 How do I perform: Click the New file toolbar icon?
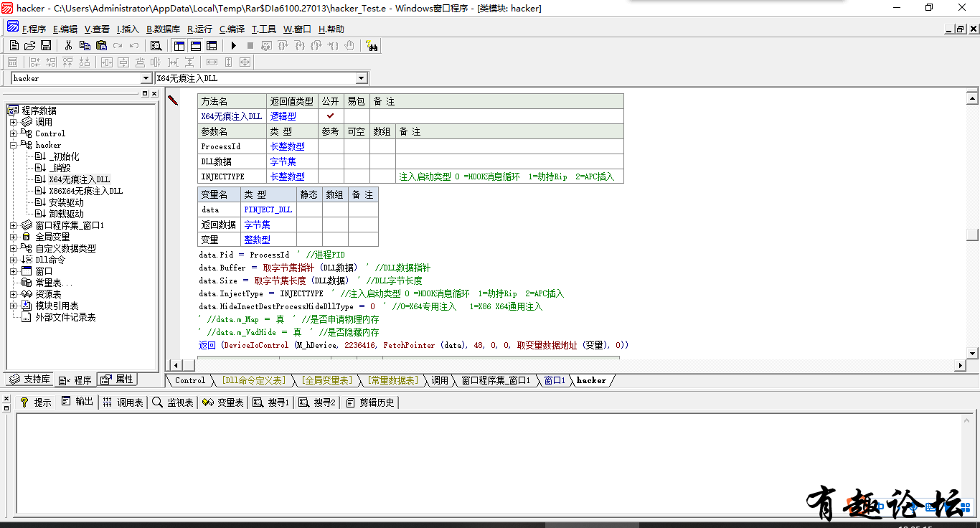click(14, 46)
